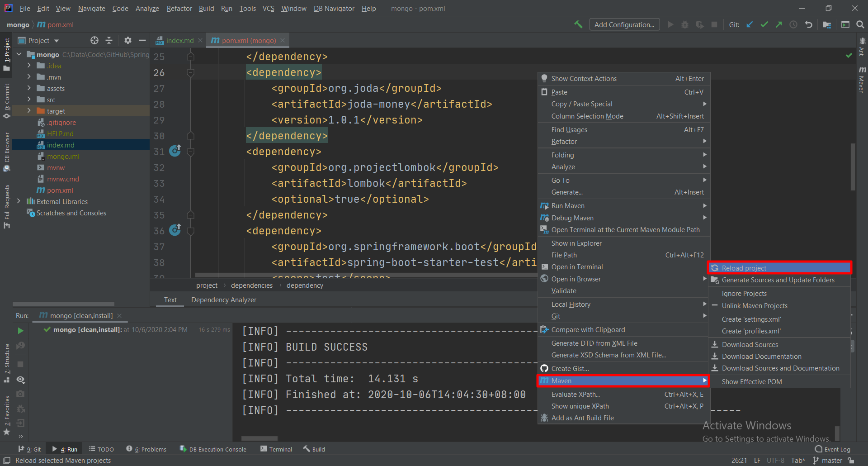Click the Spring gutter icon on line 31
Image resolution: width=868 pixels, height=466 pixels.
point(175,151)
